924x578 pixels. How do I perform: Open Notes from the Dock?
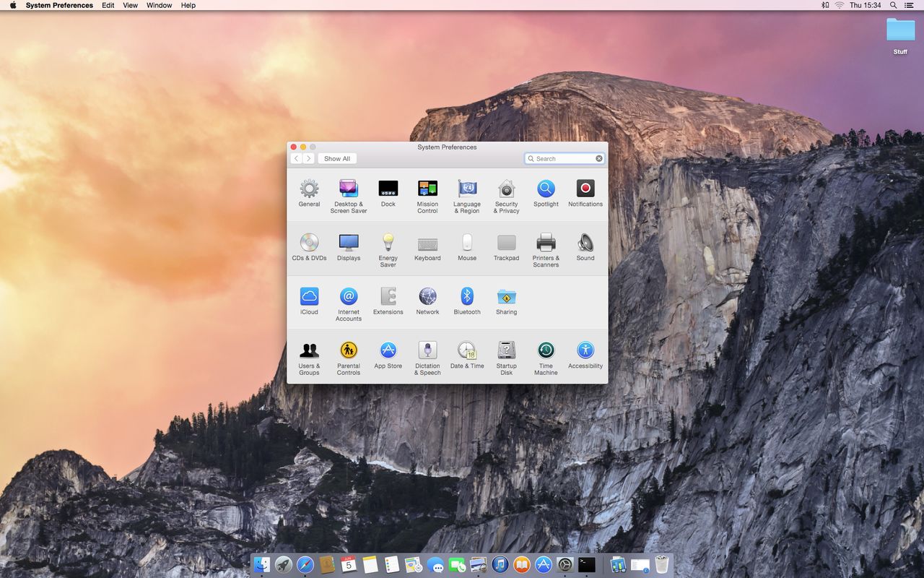point(370,564)
